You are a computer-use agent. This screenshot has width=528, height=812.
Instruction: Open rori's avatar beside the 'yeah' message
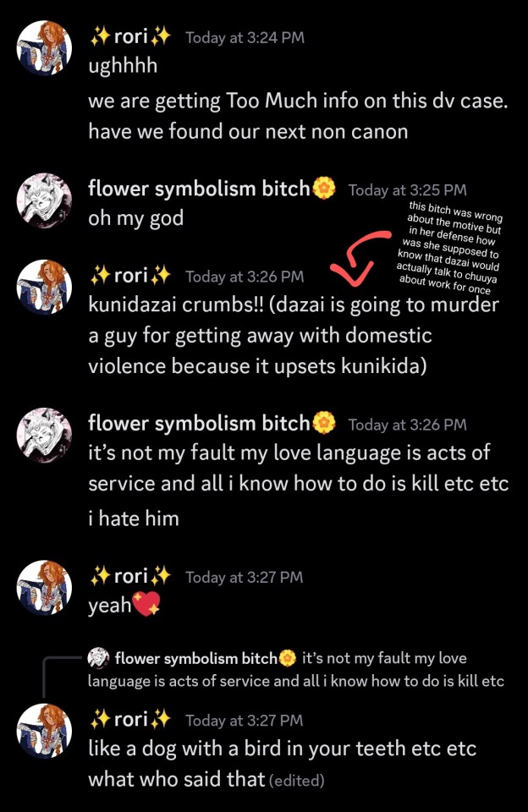tap(44, 587)
